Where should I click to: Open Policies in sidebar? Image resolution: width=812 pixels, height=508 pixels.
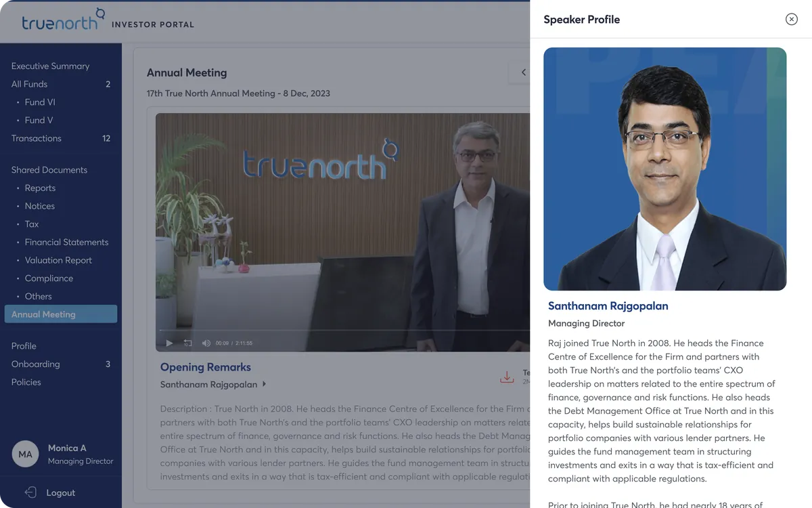26,382
